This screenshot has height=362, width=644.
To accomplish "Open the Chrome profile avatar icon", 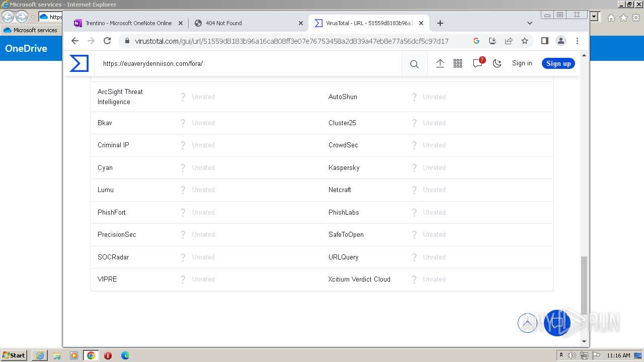I will 561,41.
